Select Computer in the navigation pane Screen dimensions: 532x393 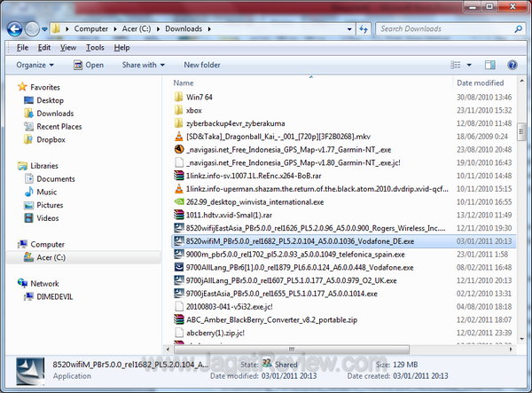point(47,244)
